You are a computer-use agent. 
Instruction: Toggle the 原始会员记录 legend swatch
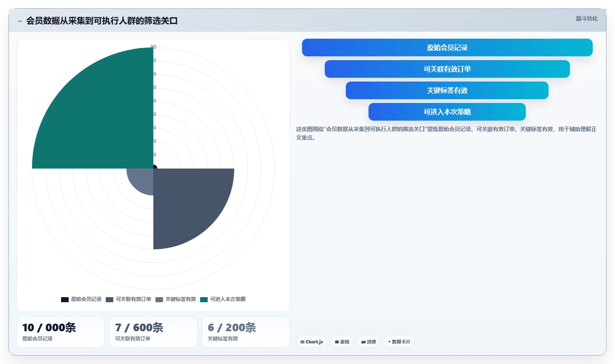(x=65, y=300)
